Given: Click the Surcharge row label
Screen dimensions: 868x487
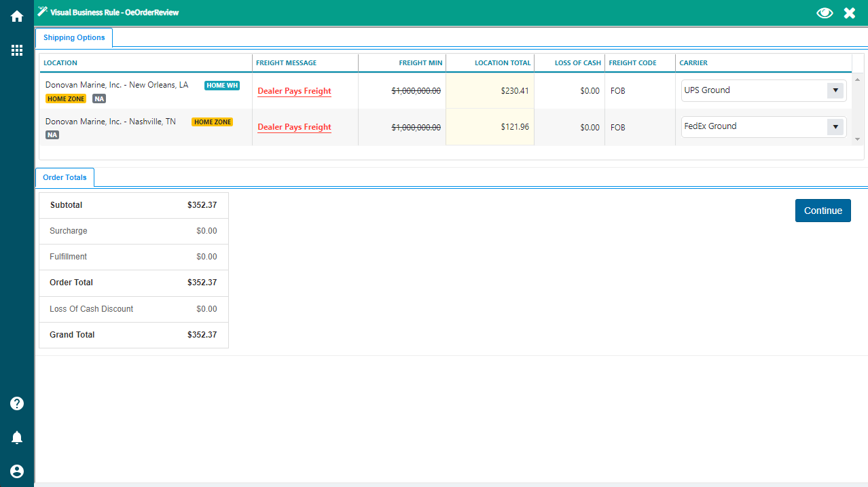Looking at the screenshot, I should click(69, 231).
